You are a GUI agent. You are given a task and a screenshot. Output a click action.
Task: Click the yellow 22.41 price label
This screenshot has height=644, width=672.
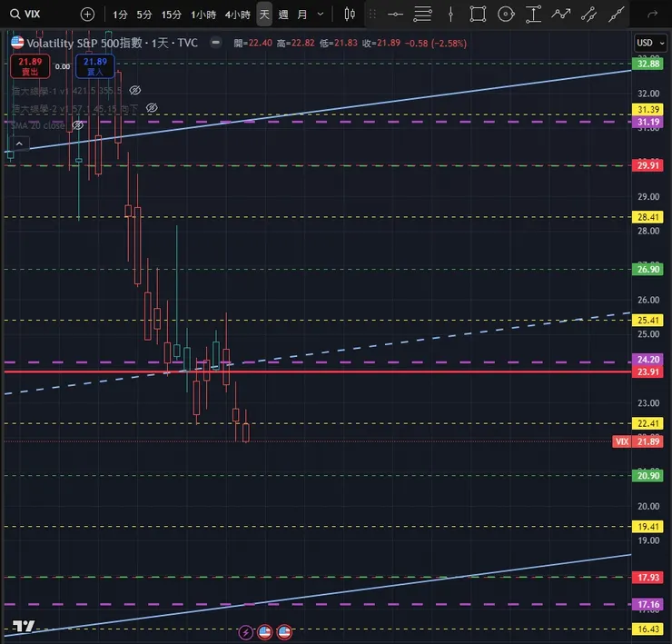[x=648, y=423]
